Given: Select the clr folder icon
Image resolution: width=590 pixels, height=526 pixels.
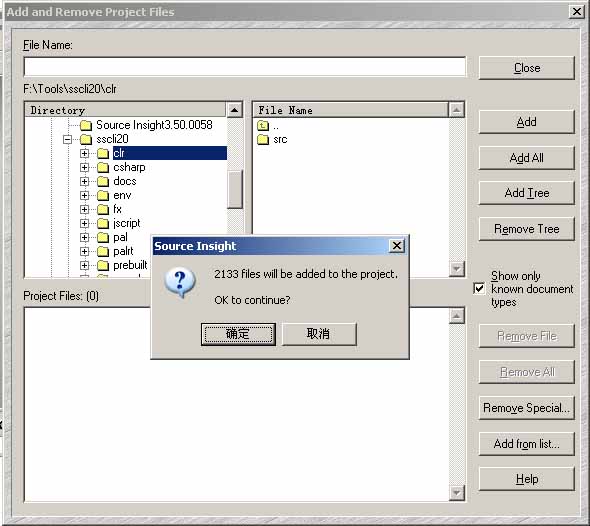Looking at the screenshot, I should 103,154.
